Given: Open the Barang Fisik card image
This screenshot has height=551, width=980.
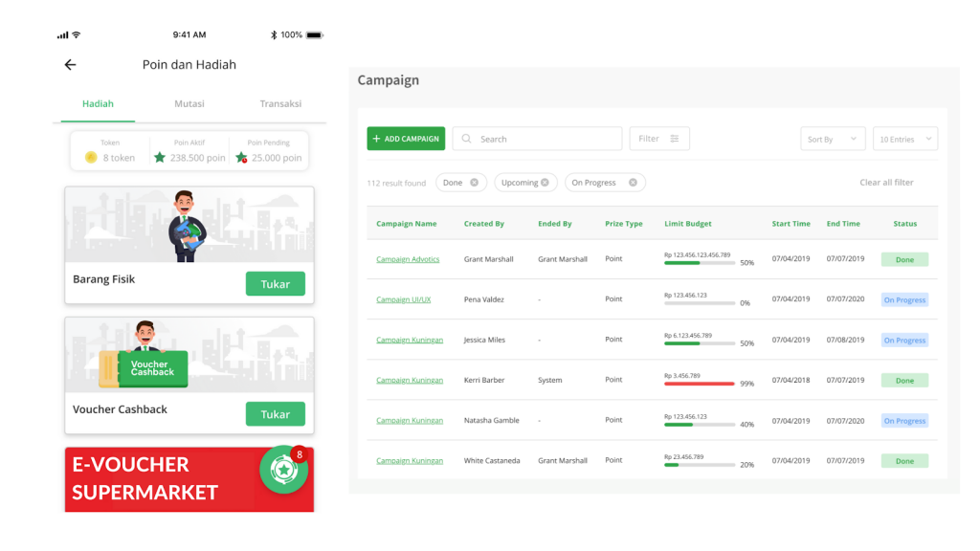Looking at the screenshot, I should (189, 224).
